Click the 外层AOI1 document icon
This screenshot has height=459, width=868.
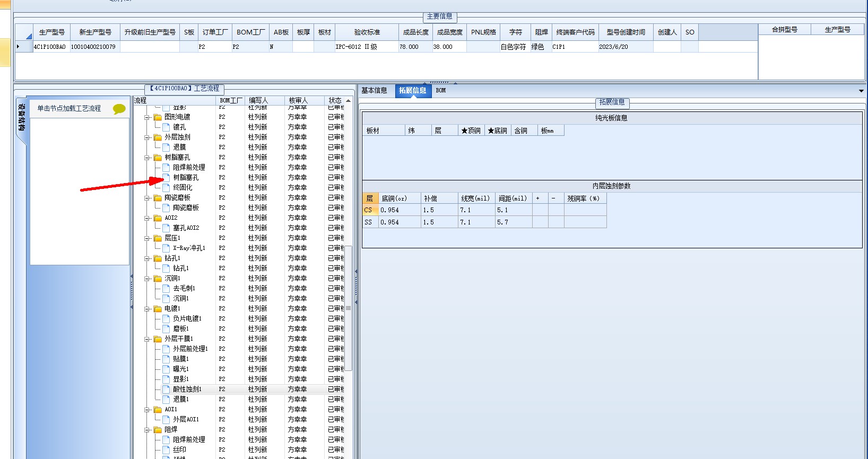166,420
